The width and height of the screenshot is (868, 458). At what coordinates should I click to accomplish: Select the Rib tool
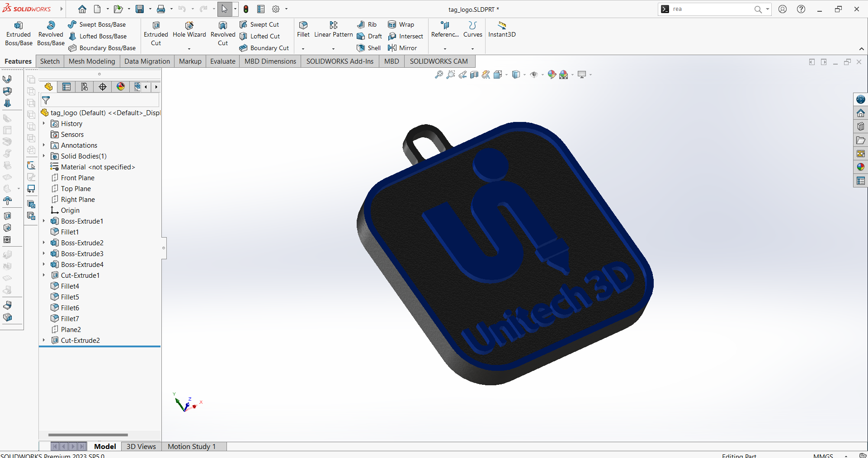[x=367, y=24]
